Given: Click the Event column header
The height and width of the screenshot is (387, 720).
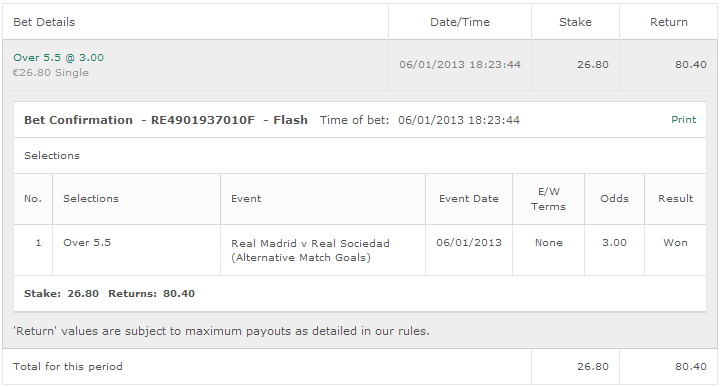Looking at the screenshot, I should tap(246, 199).
